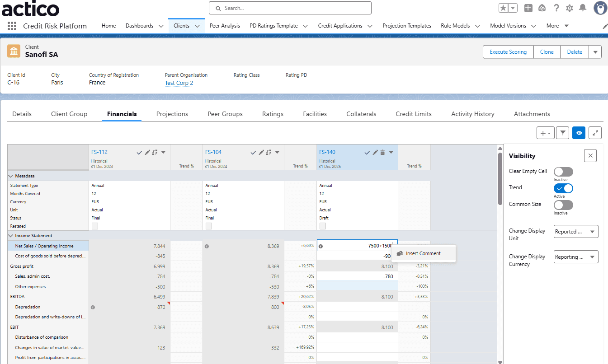This screenshot has width=608, height=364.
Task: Check the Restated box for FS-104
Action: click(209, 226)
